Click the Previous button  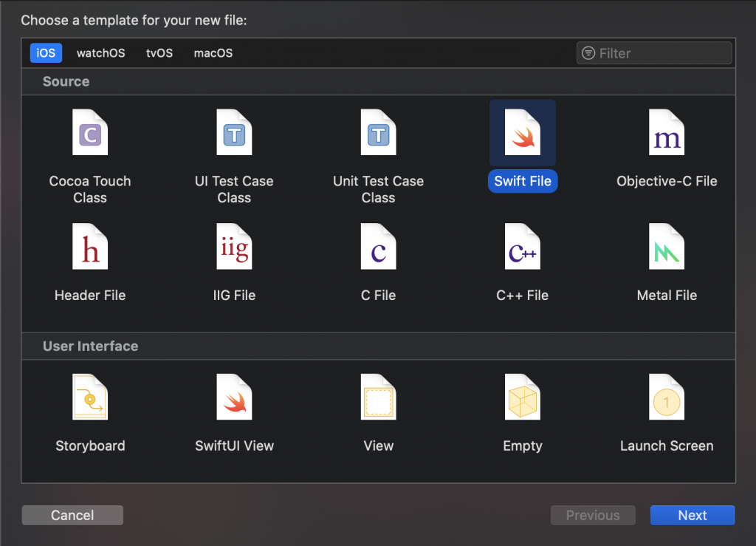click(593, 515)
